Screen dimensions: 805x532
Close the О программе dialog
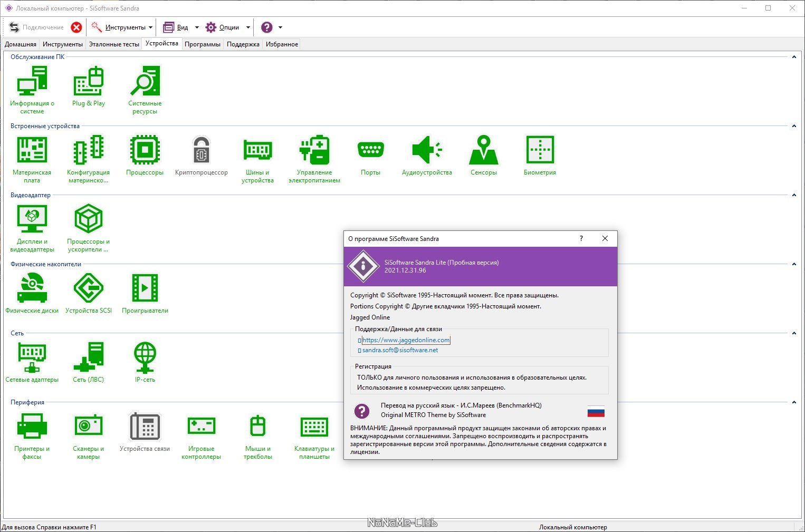click(x=605, y=238)
